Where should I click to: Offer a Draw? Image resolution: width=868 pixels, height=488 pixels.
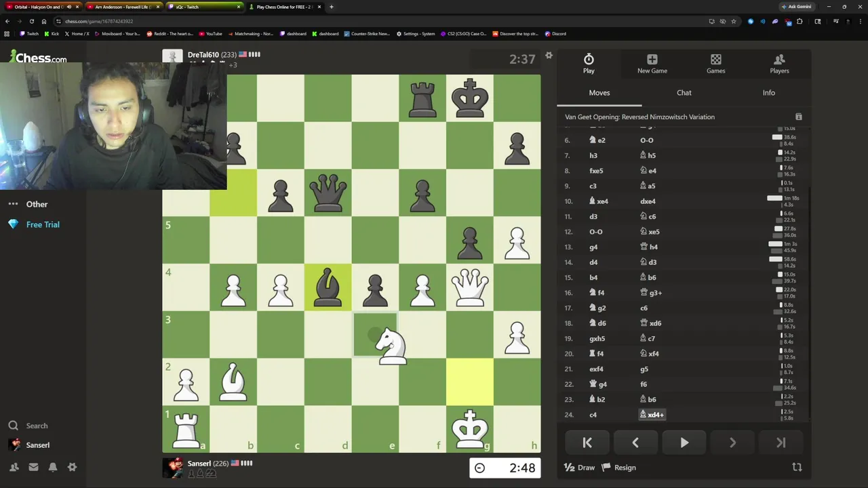580,467
